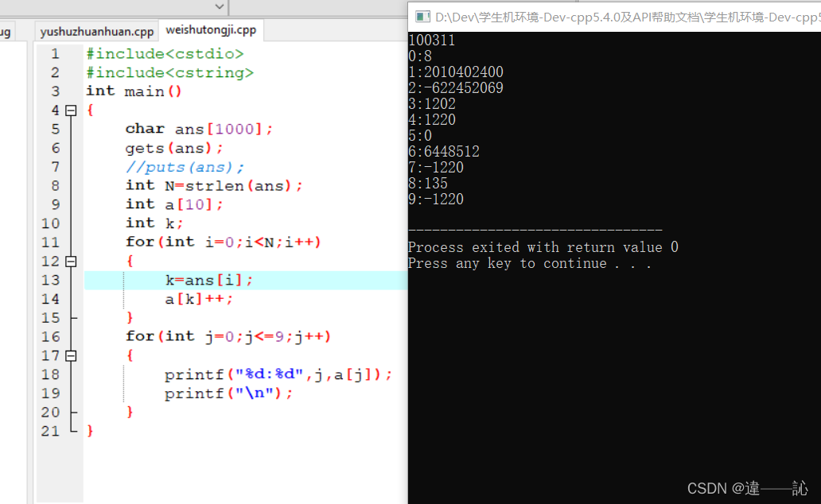821x504 pixels.
Task: Collapse the second for-loop fold on line 17
Action: pyautogui.click(x=72, y=356)
